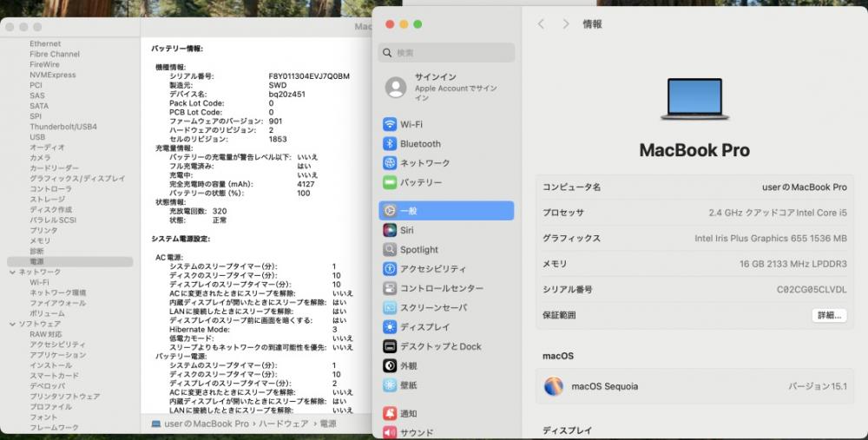
Task: Select メモリ in hardware list
Action: point(40,240)
